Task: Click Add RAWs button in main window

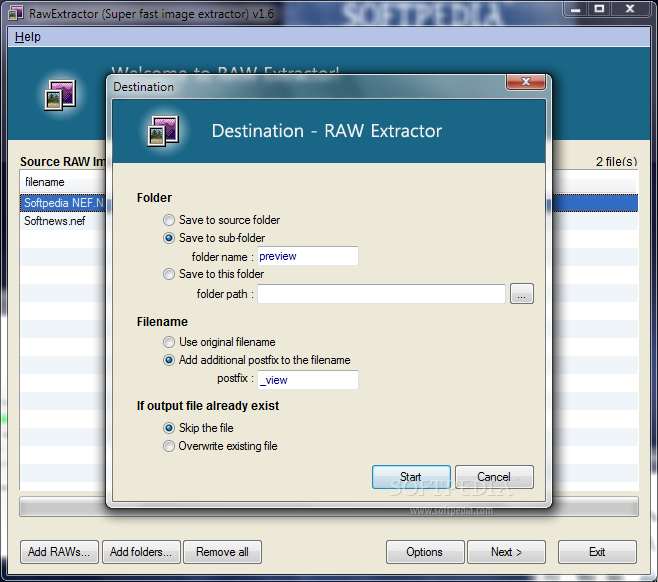Action: tap(59, 552)
